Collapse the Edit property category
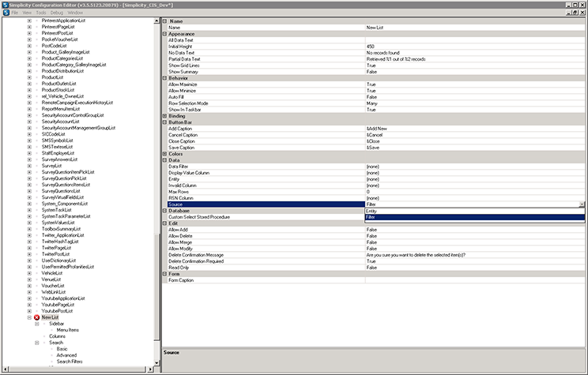 click(164, 223)
